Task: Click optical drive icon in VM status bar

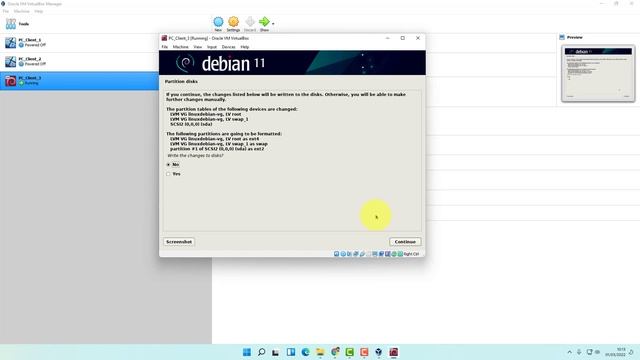Action: (343, 254)
